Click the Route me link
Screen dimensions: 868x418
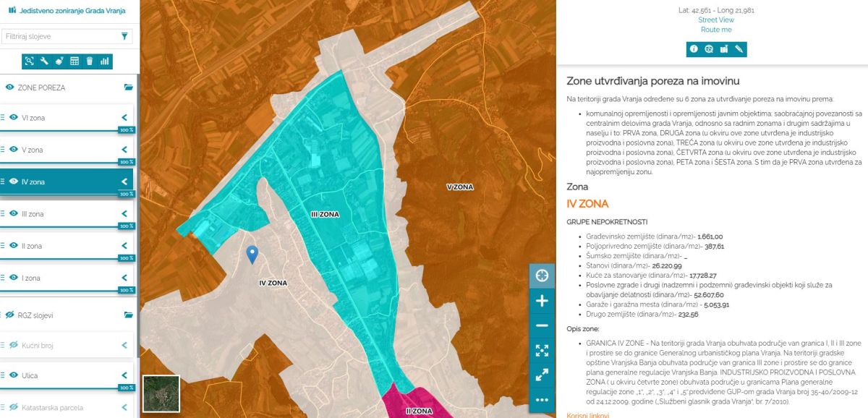click(716, 30)
